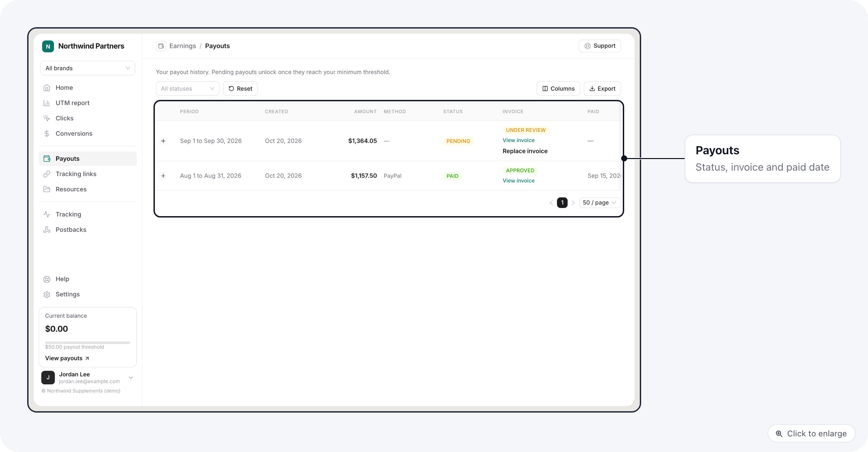The height and width of the screenshot is (452, 868).
Task: Open the Tracking links menu item
Action: pyautogui.click(x=88, y=174)
